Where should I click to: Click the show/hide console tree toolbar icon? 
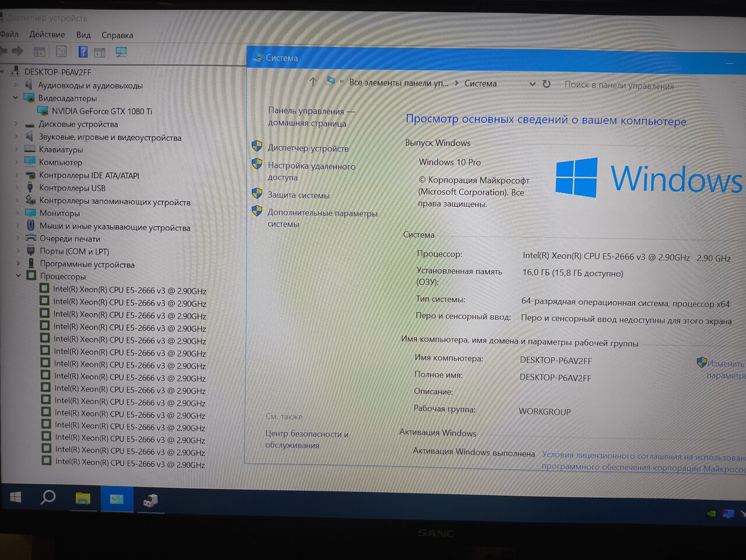point(39,52)
